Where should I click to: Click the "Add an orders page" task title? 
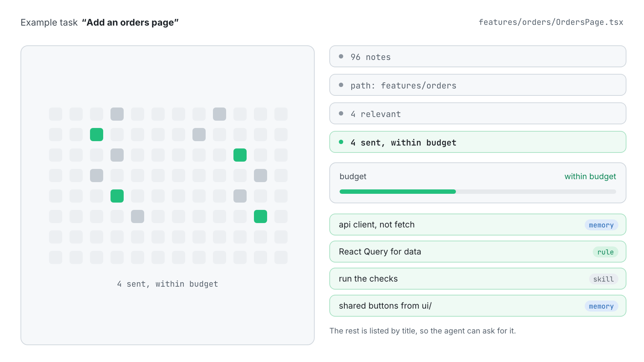coord(130,22)
